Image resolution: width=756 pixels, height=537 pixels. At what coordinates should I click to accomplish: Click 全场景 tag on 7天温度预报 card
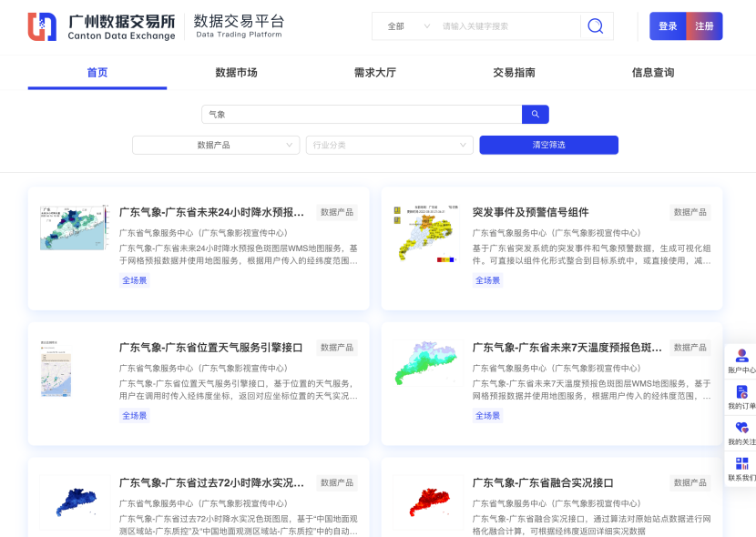point(487,416)
